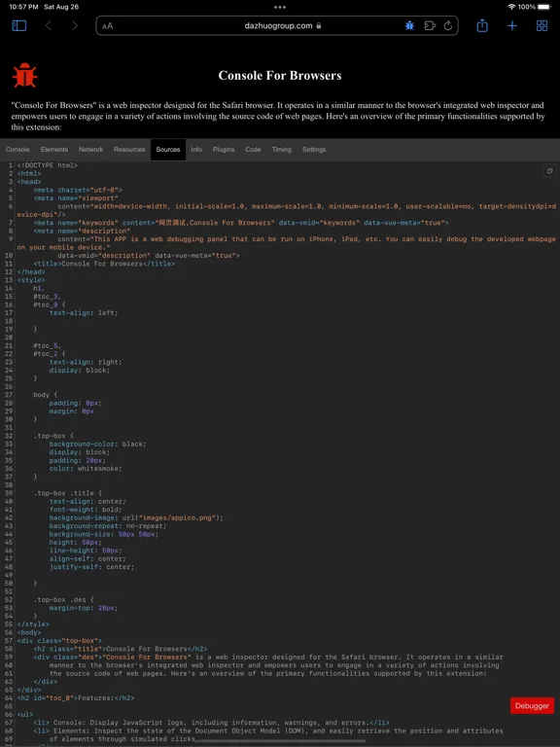Click the <title>Console For Browsers</title> line
The image size is (560, 747).
[104, 264]
